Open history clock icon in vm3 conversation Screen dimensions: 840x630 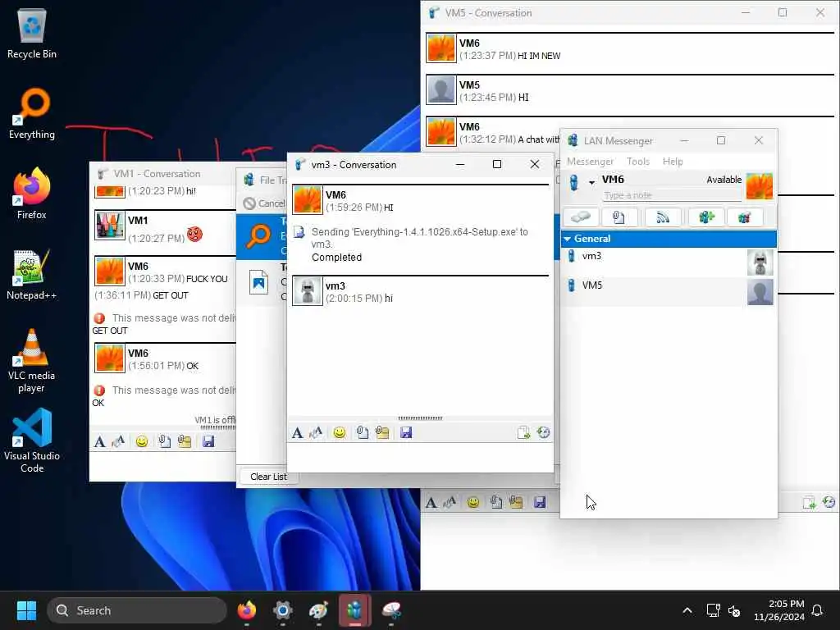click(543, 433)
